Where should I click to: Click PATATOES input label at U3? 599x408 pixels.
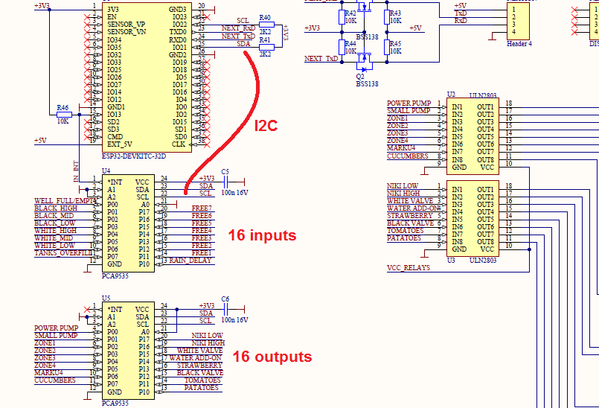coord(404,238)
